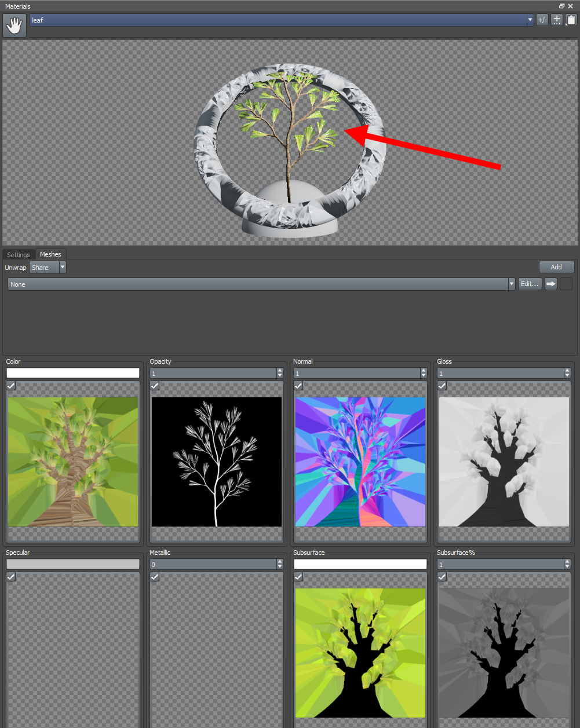Click the Subsurface% value stepper arrows
580x728 pixels.
(x=567, y=564)
